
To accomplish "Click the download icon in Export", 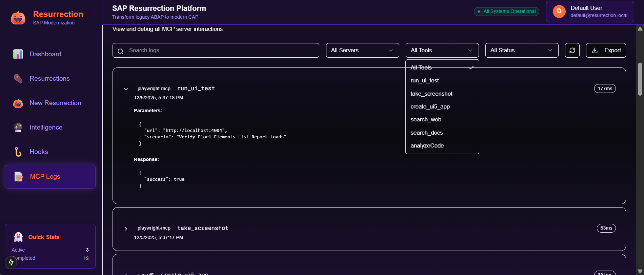I will (595, 50).
